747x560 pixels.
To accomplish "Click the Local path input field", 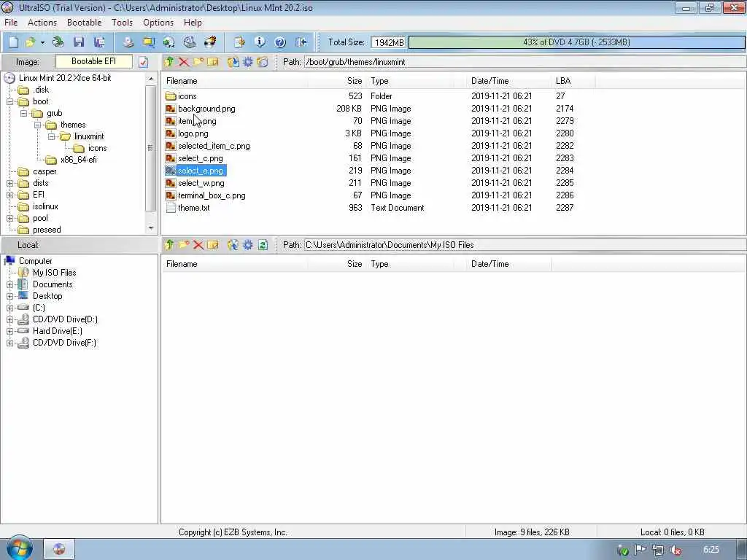I will pyautogui.click(x=524, y=245).
